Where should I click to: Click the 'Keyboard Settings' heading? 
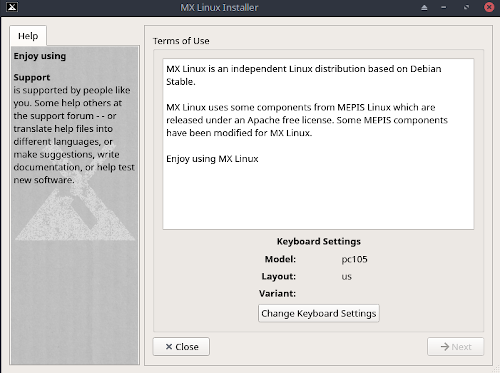pyautogui.click(x=319, y=241)
